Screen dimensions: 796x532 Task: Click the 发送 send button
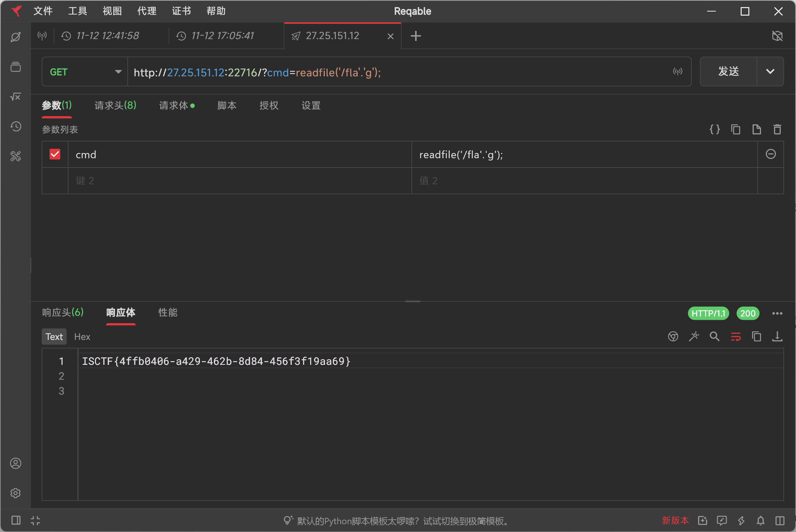tap(728, 71)
